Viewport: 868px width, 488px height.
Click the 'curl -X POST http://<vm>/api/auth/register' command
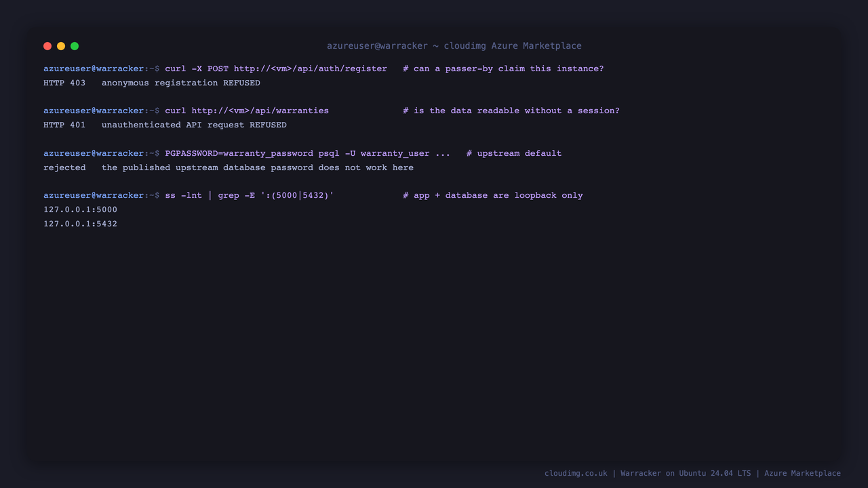pyautogui.click(x=276, y=68)
